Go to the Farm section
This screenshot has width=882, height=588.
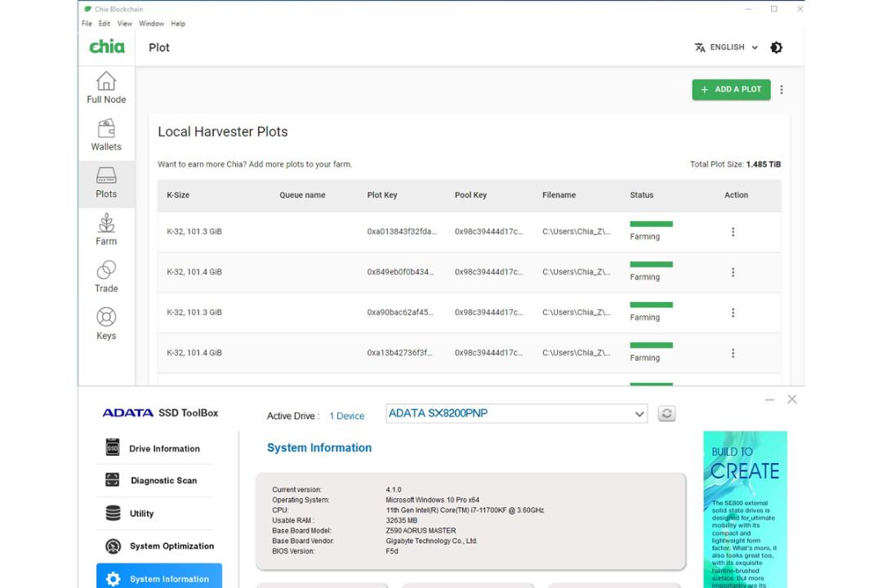[x=106, y=229]
